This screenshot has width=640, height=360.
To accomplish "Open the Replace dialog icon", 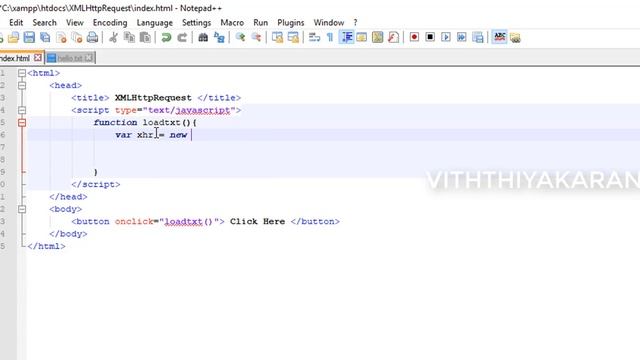I will click(x=219, y=38).
